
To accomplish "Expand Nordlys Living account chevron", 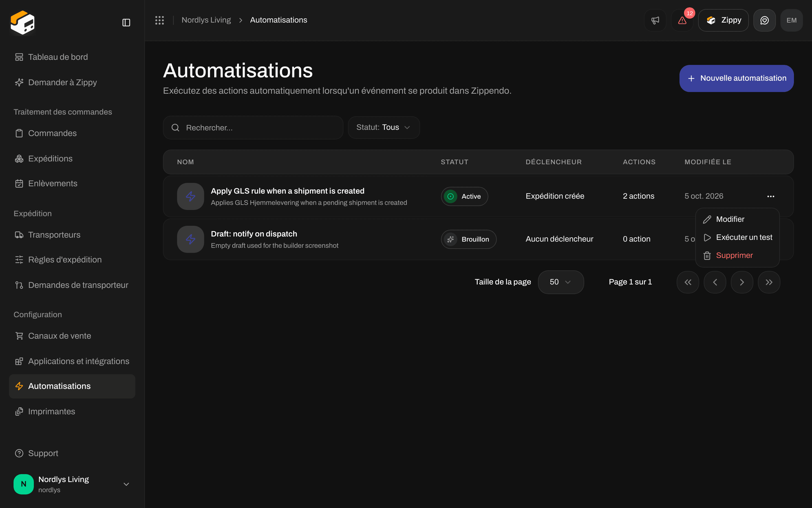I will [126, 484].
